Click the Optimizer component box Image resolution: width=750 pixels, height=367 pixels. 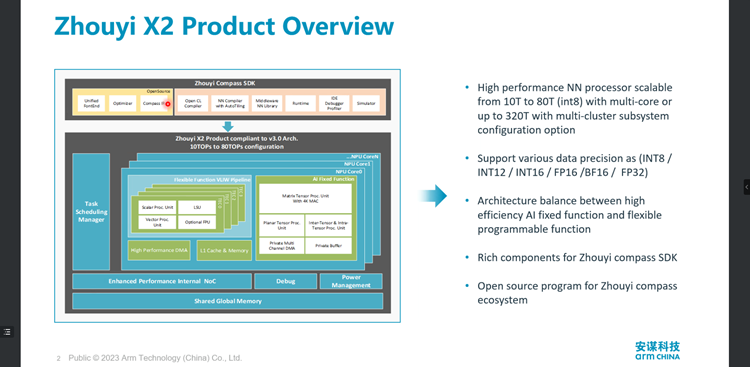tap(122, 103)
